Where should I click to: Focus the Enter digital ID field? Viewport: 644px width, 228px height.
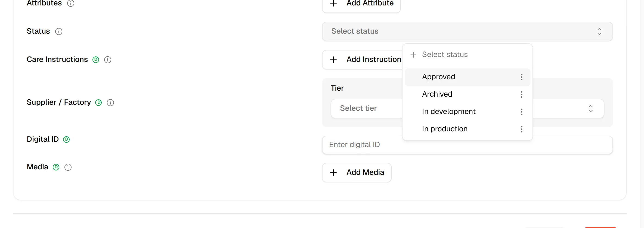pyautogui.click(x=467, y=145)
